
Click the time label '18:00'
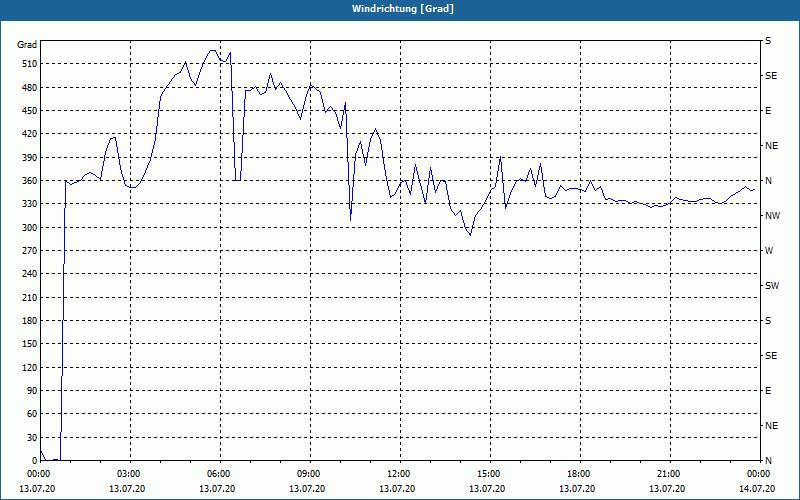[x=578, y=474]
